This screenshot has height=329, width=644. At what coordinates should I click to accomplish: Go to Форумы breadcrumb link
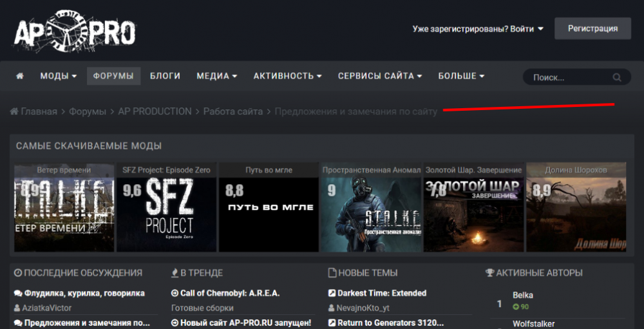pos(88,111)
